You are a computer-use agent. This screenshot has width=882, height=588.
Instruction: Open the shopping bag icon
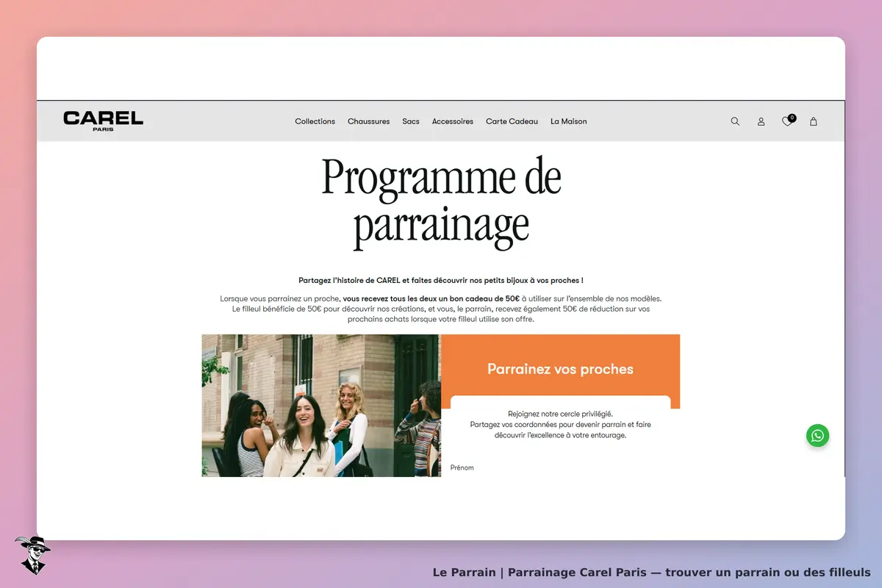click(814, 121)
